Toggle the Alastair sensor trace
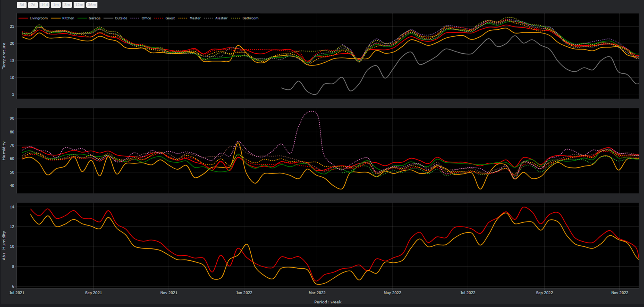Screen dimensions: 644x307 tap(221, 18)
